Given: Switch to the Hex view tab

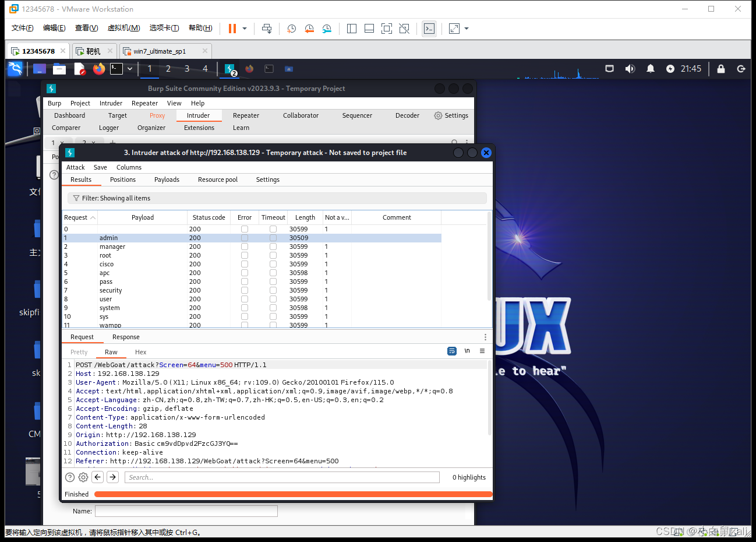Looking at the screenshot, I should [140, 352].
